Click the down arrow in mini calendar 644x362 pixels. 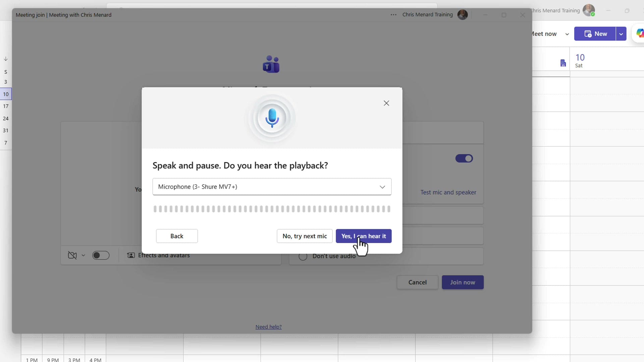pos(6,59)
